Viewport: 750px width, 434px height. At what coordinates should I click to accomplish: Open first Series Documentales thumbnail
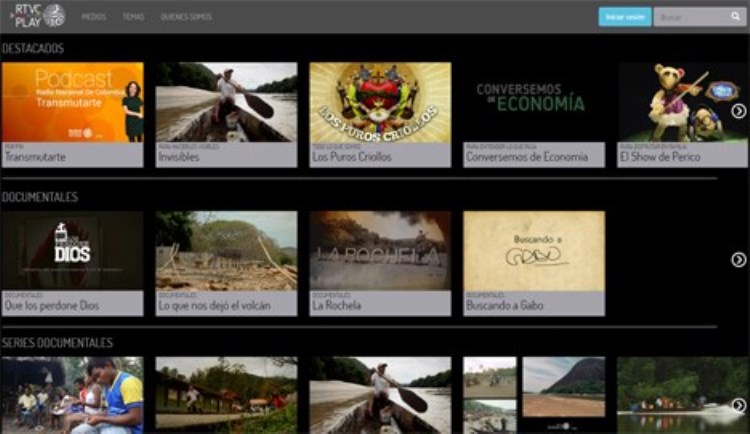tap(72, 395)
